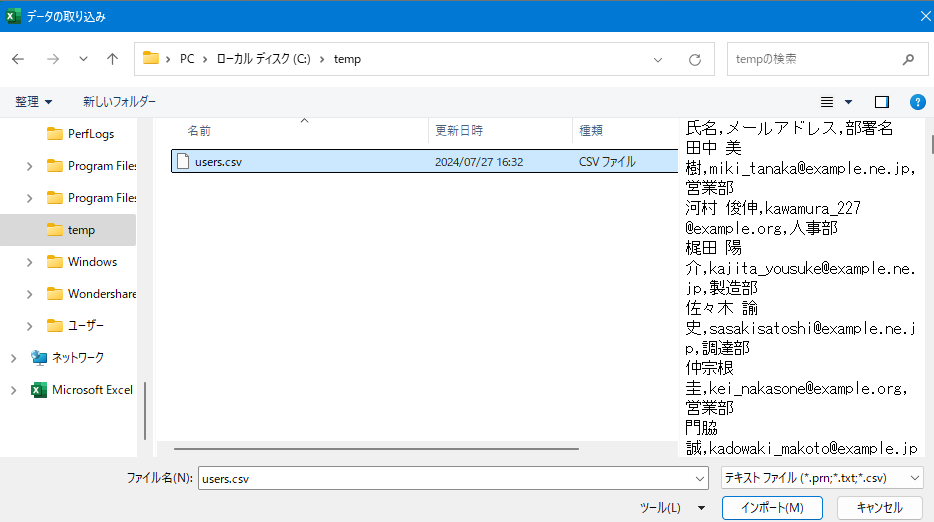
Task: Close the データの取り込み dialog
Action: point(925,16)
